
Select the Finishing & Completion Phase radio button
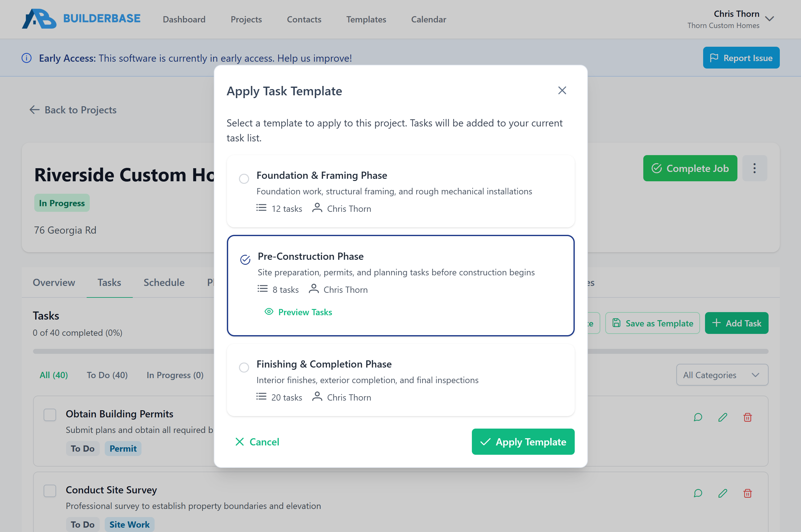point(244,368)
